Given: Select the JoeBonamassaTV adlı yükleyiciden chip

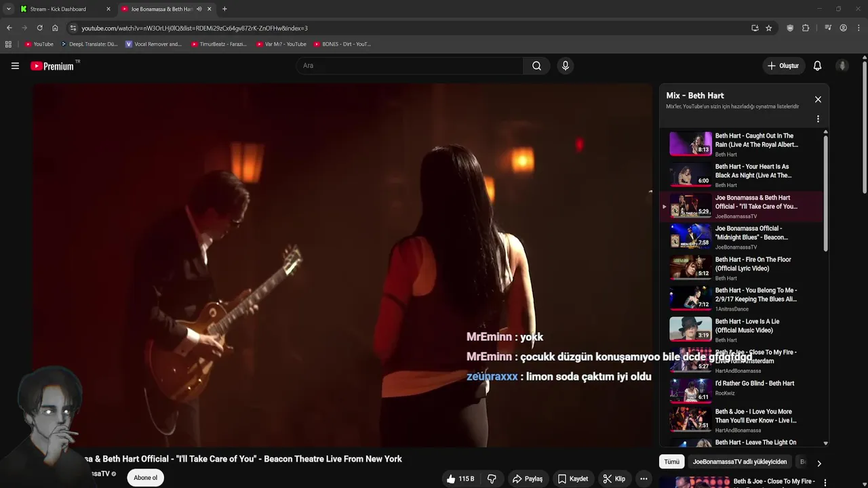Looking at the screenshot, I should (x=740, y=462).
